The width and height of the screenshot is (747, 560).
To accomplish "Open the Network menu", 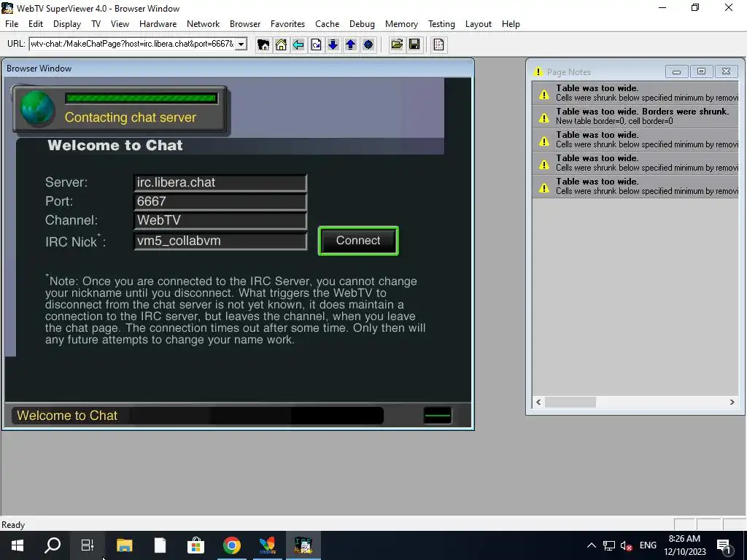I will (204, 24).
